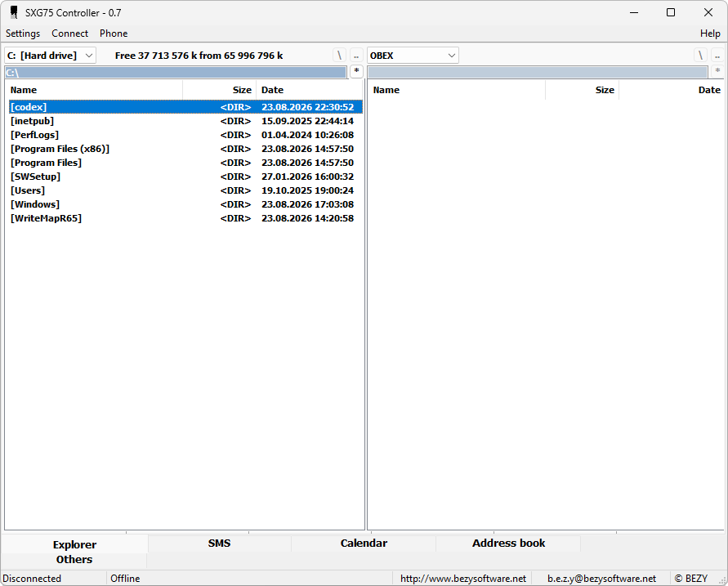Open the Help menu
Image resolution: width=728 pixels, height=586 pixels.
point(710,34)
